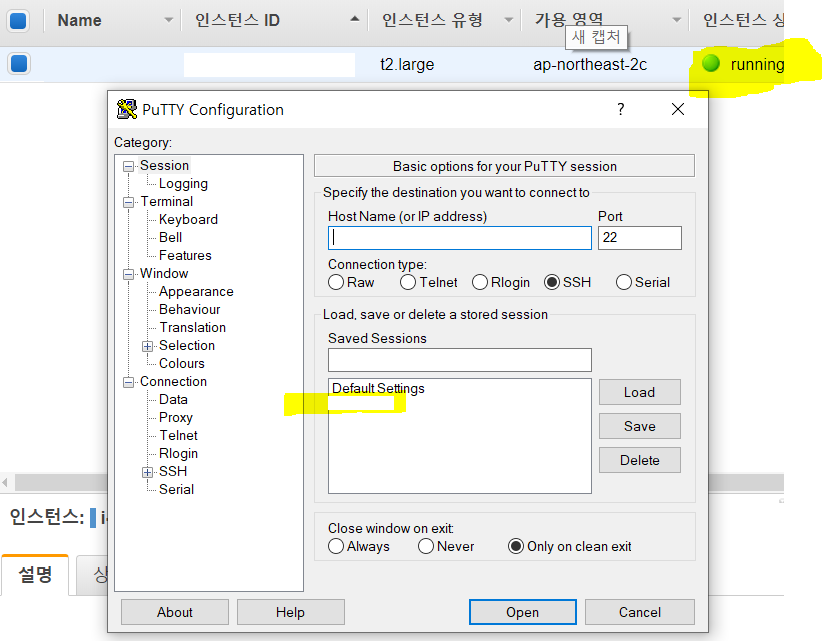Click the Saved Sessions name field
Viewport: 822px width, 641px height.
(x=460, y=360)
